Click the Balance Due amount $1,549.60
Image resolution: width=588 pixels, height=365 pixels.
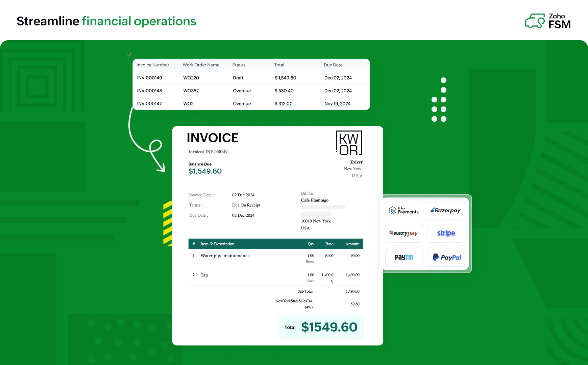[x=205, y=171]
